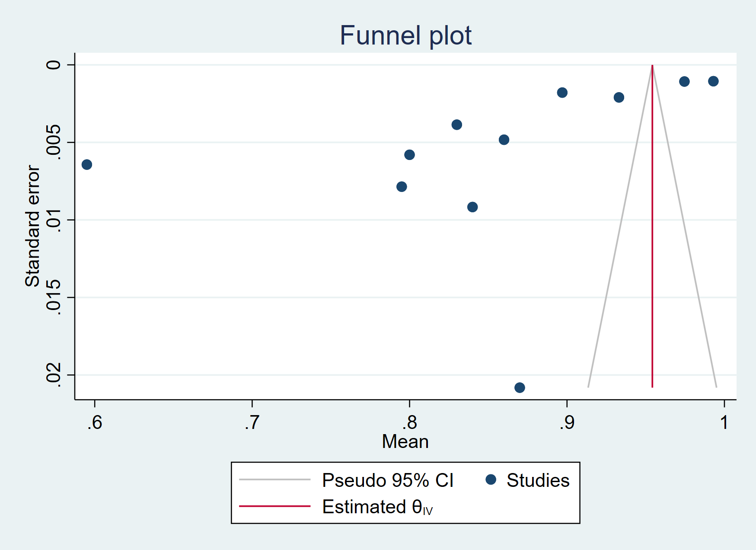Select the "Estimated θIV" legend label

tap(377, 507)
